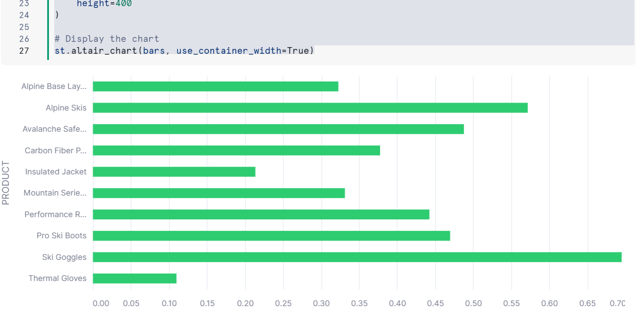This screenshot has height=318, width=644.
Task: Click line number 24 in the gutter
Action: coord(24,15)
